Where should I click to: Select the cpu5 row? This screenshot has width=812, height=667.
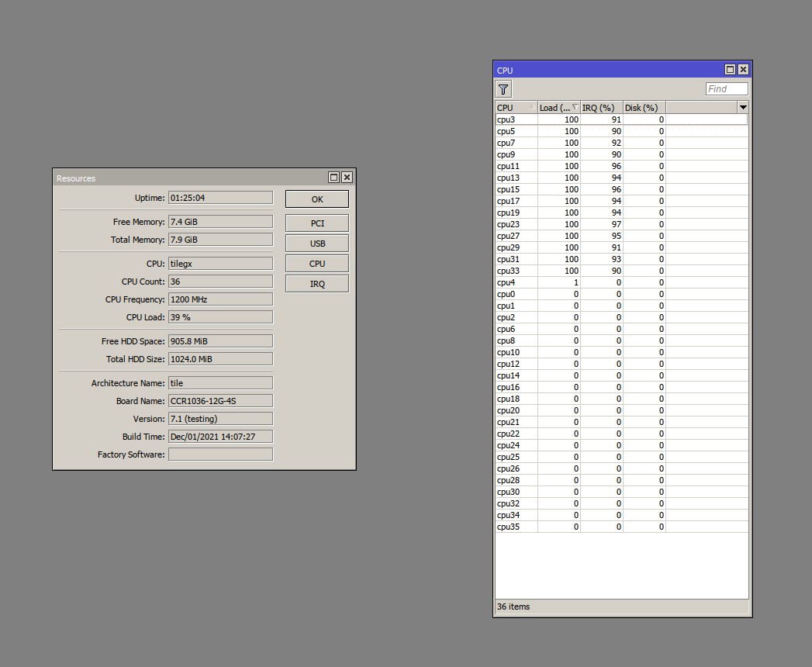click(x=621, y=131)
